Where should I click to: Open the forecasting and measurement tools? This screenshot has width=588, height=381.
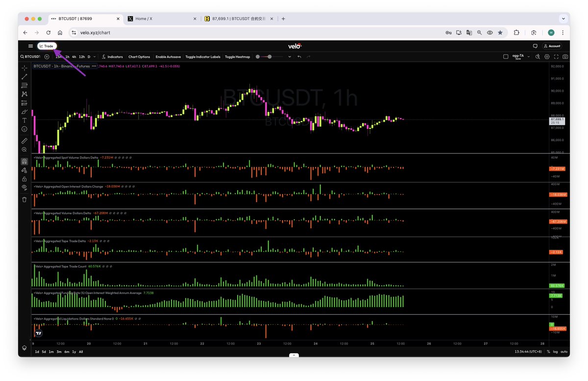coord(24,103)
